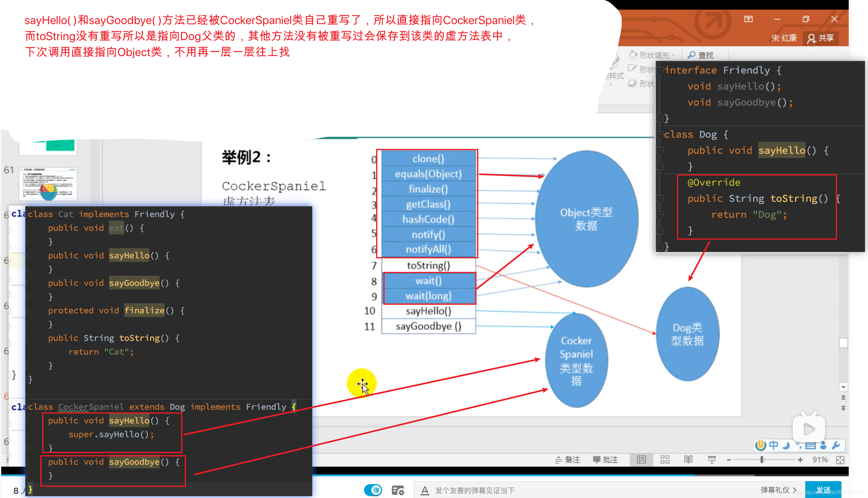Open ribbon display options button
Viewport: 868px width, 498px height.
coord(748,19)
